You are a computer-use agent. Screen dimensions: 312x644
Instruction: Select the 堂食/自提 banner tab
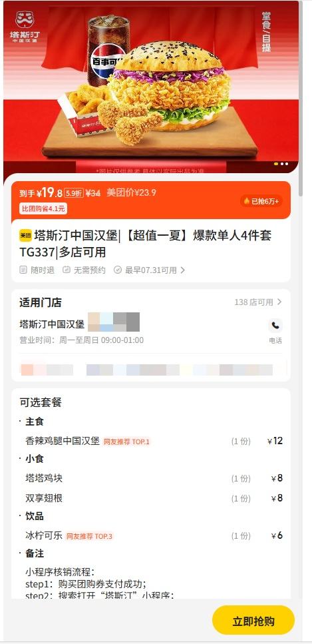pyautogui.click(x=267, y=31)
